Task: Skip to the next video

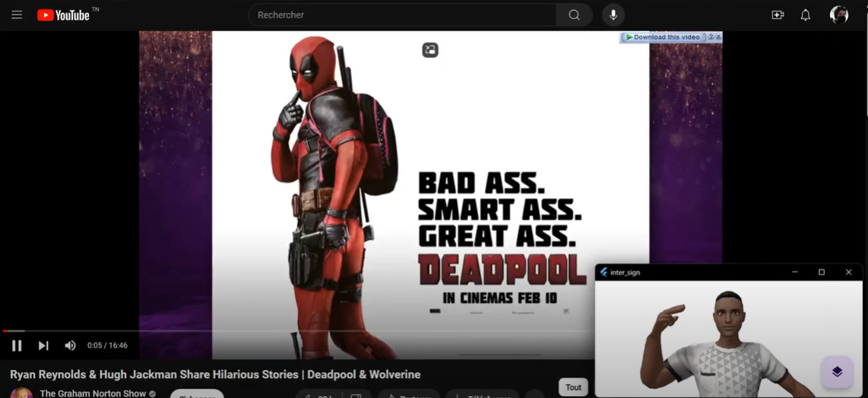Action: tap(43, 345)
